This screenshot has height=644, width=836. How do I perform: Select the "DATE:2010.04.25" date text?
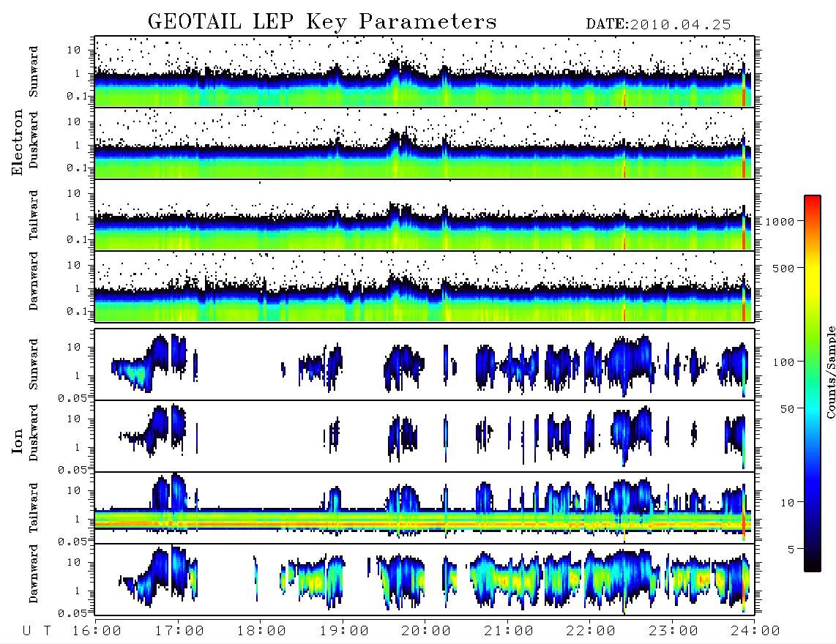click(658, 25)
